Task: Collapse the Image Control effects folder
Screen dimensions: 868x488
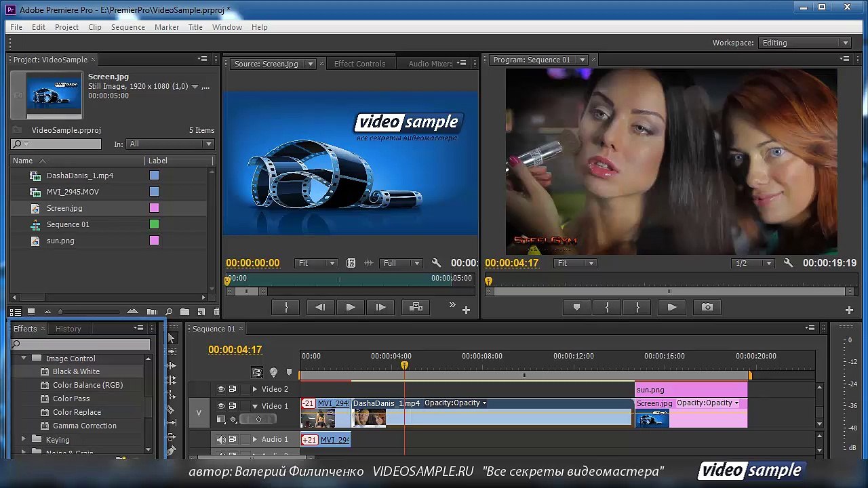Action: tap(24, 358)
